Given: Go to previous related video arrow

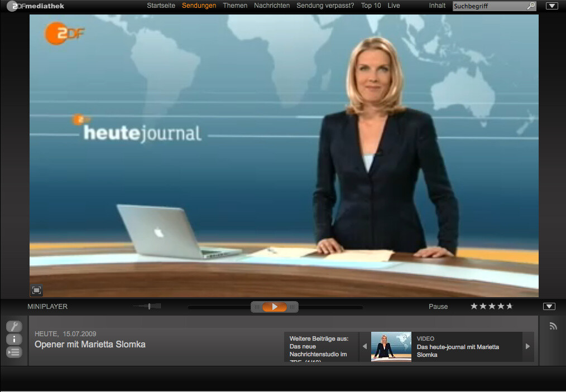Looking at the screenshot, I should (x=364, y=346).
